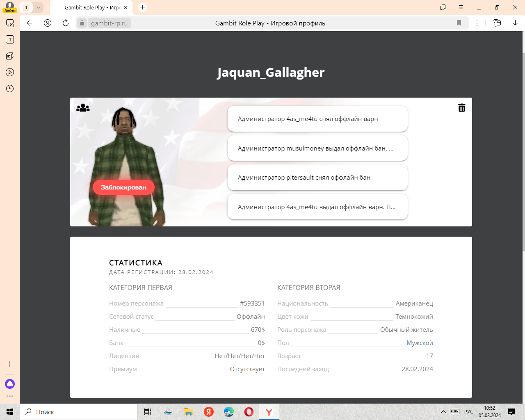The width and height of the screenshot is (525, 420).
Task: Go back using the back arrow
Action: point(30,23)
